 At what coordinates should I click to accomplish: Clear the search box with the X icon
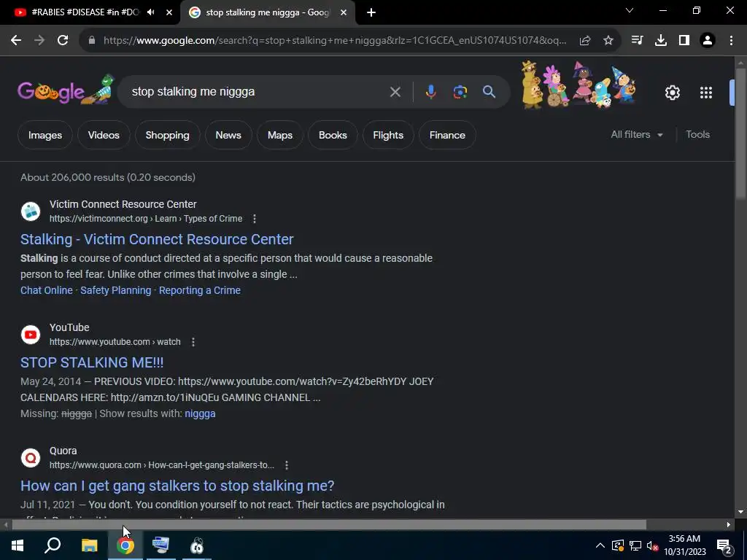click(395, 92)
